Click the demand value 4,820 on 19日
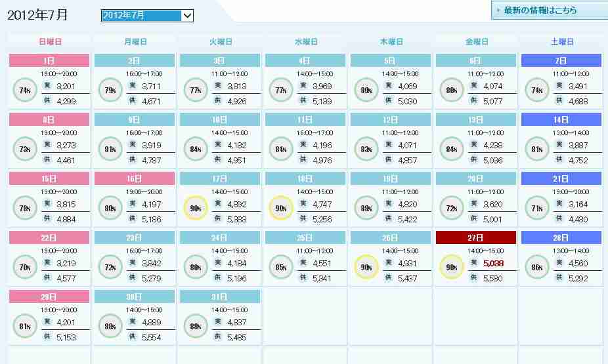 (x=408, y=205)
